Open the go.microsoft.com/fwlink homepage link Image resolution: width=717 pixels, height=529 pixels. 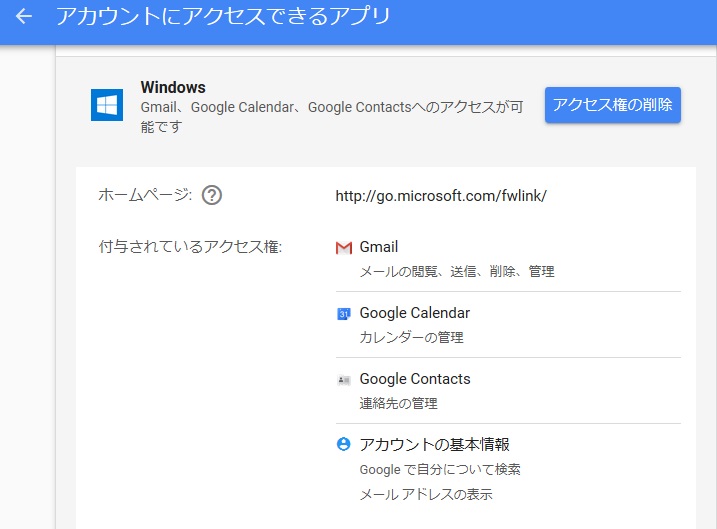441,196
